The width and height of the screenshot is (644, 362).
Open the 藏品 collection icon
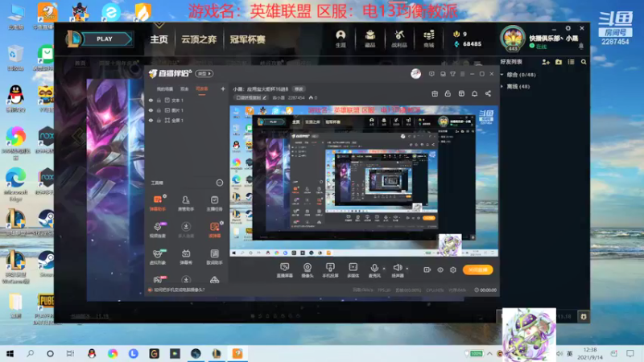[x=370, y=39]
